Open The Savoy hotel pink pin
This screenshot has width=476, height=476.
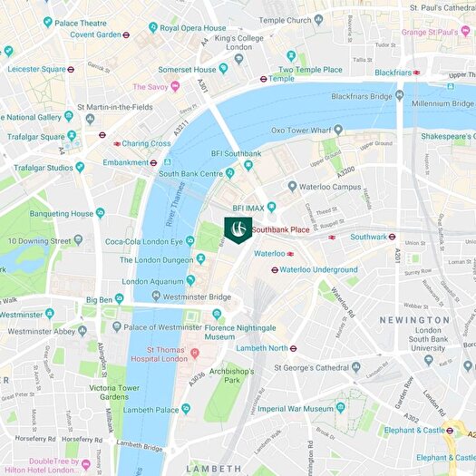point(175,86)
